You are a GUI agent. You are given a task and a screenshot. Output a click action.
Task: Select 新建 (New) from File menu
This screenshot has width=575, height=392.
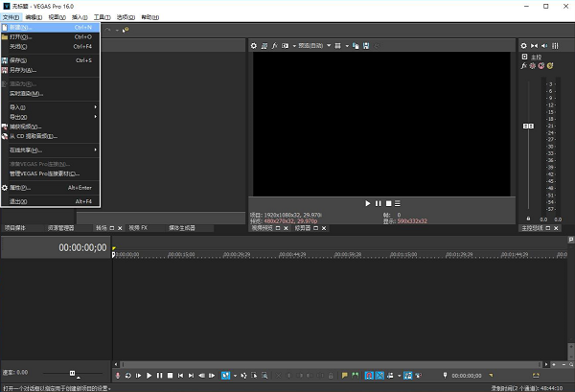pos(50,27)
